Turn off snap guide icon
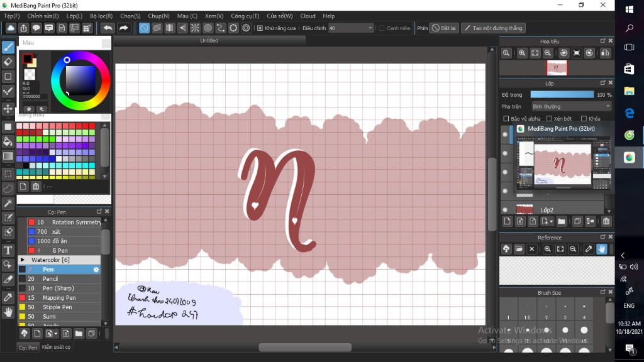Image resolution: width=644 pixels, height=362 pixels. 144,28
